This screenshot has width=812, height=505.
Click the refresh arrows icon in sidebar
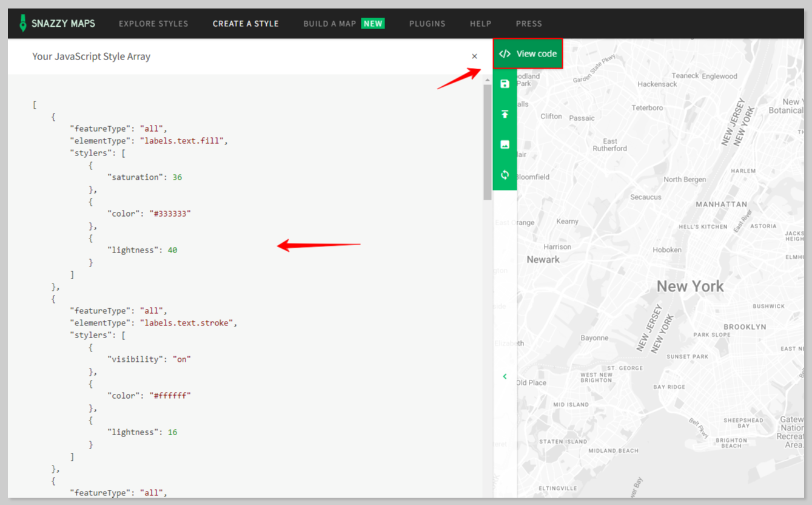[x=505, y=175]
